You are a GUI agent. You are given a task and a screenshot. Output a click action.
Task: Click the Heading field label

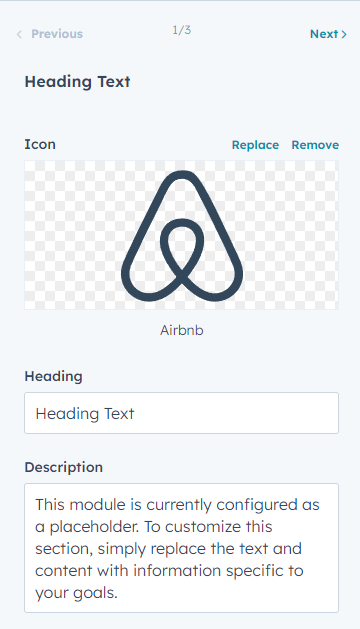click(x=53, y=376)
